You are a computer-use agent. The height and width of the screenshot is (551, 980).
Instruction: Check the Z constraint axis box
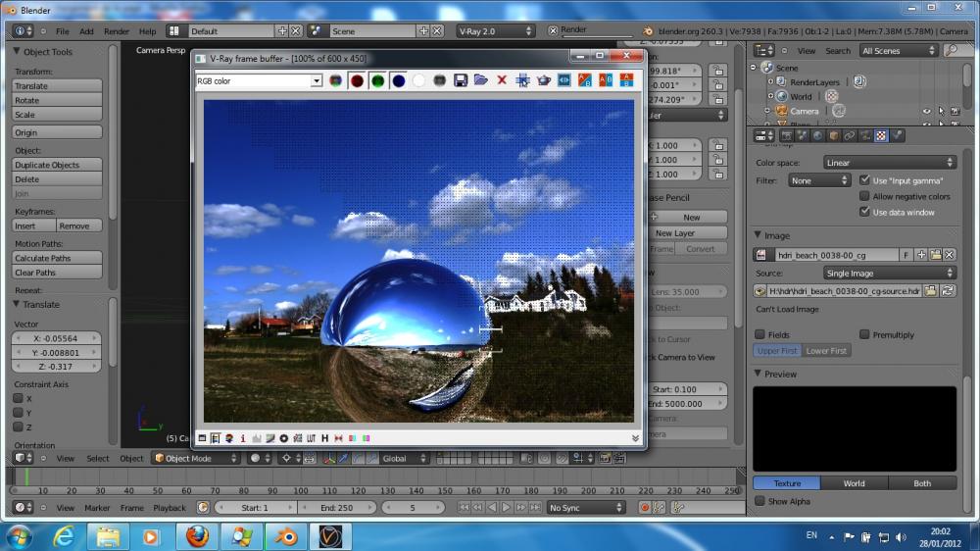coord(18,427)
